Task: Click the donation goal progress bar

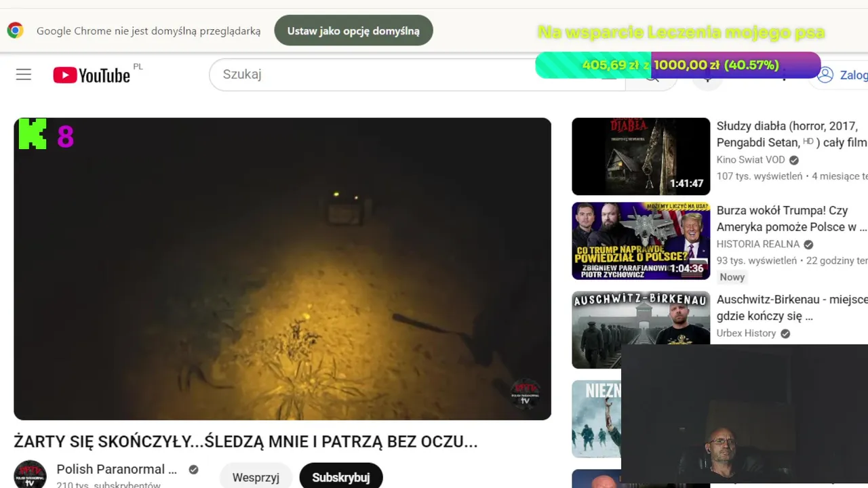Action: [678, 65]
